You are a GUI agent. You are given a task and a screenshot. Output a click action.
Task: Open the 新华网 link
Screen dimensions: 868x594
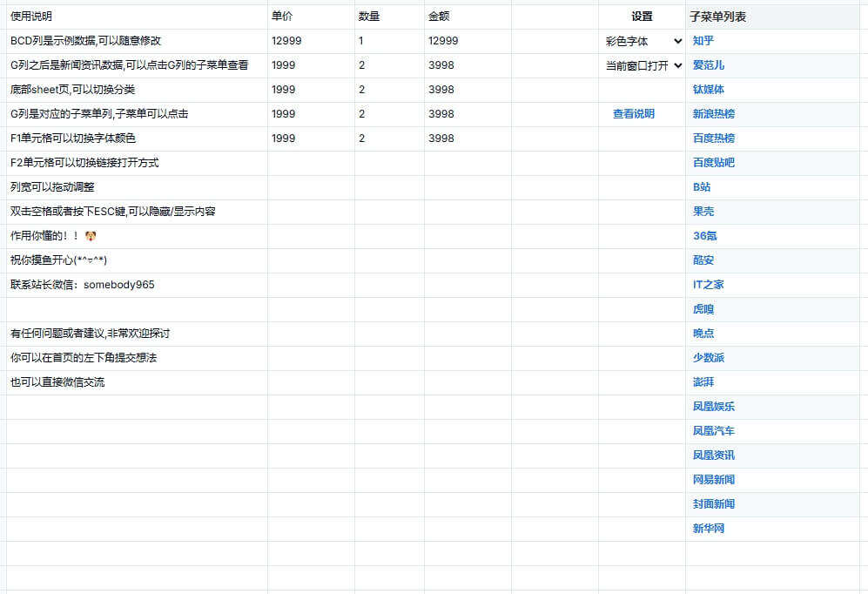(x=707, y=528)
